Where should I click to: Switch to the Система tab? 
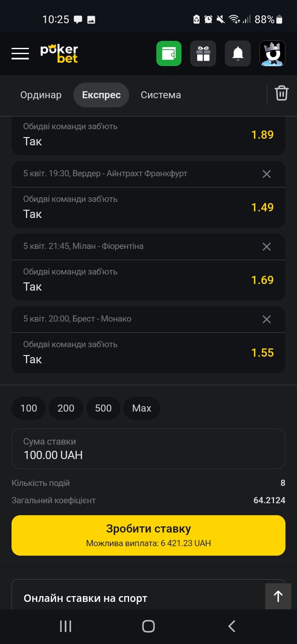tap(160, 95)
